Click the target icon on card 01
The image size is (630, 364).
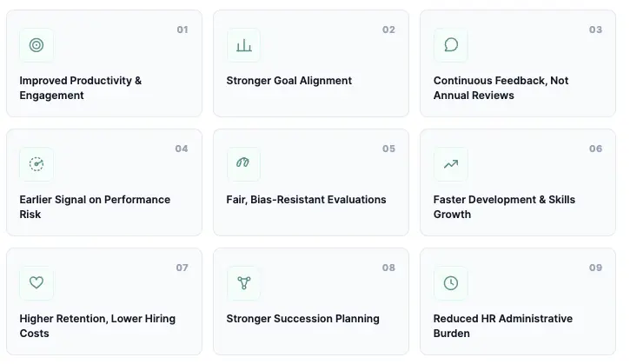tap(36, 45)
